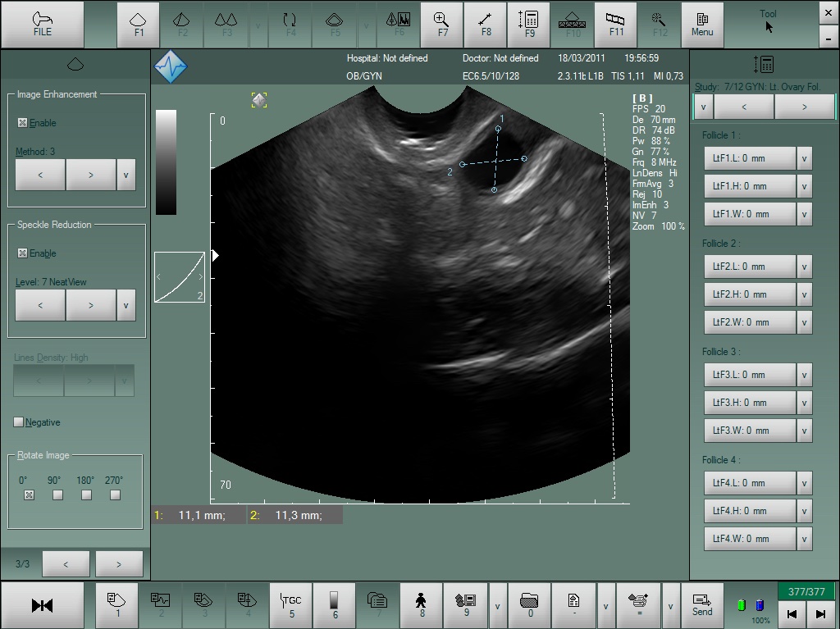Open the Menu button in top toolbar
The width and height of the screenshot is (840, 629).
[702, 25]
